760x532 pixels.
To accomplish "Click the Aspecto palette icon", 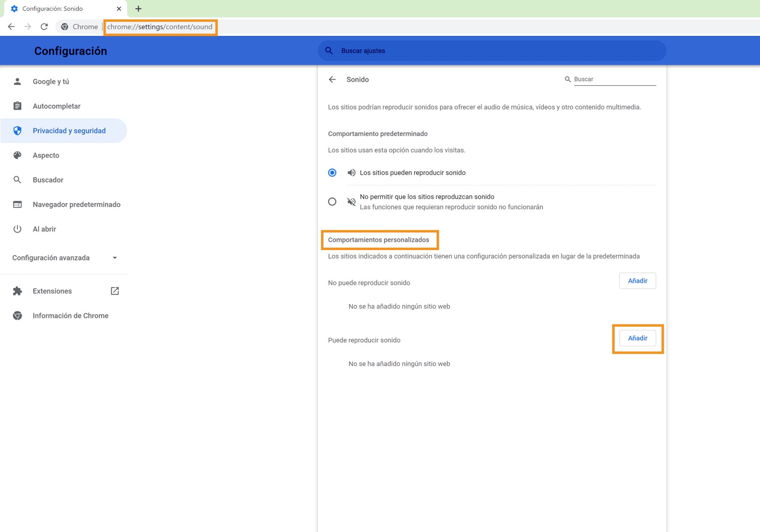I will point(18,155).
